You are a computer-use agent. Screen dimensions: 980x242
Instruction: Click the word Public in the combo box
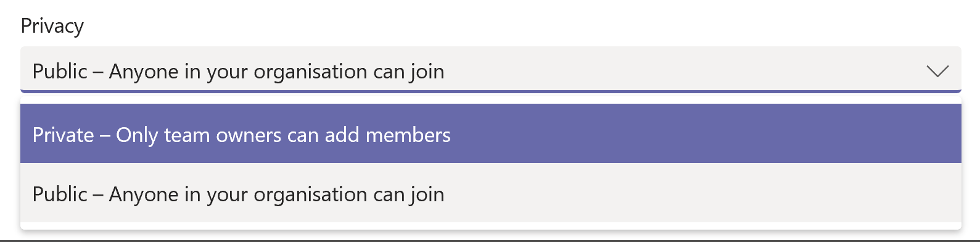(60, 71)
